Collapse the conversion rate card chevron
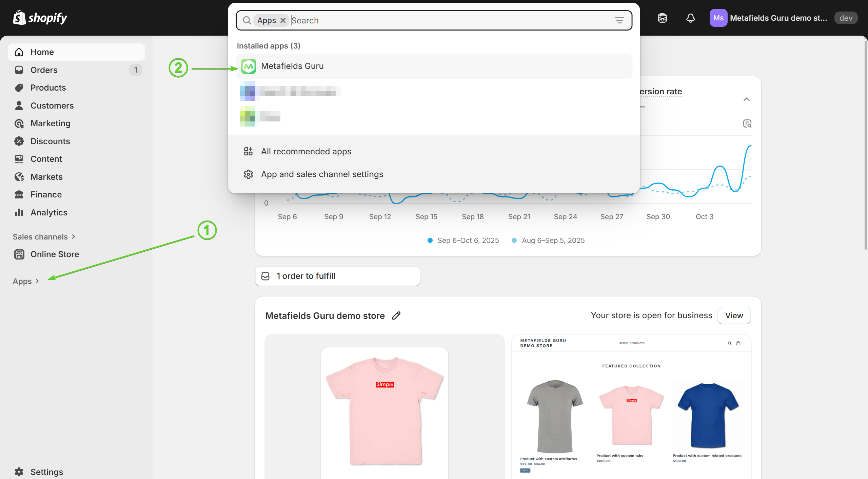 click(x=746, y=99)
